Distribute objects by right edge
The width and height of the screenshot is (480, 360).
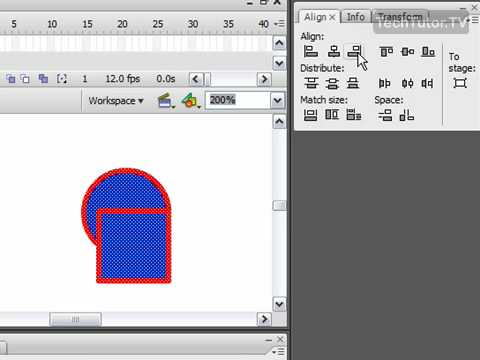click(x=427, y=83)
